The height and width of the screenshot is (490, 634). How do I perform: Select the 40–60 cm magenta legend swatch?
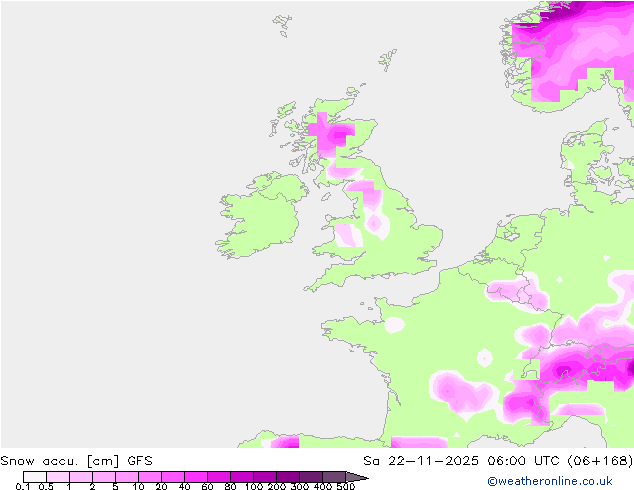click(x=196, y=477)
